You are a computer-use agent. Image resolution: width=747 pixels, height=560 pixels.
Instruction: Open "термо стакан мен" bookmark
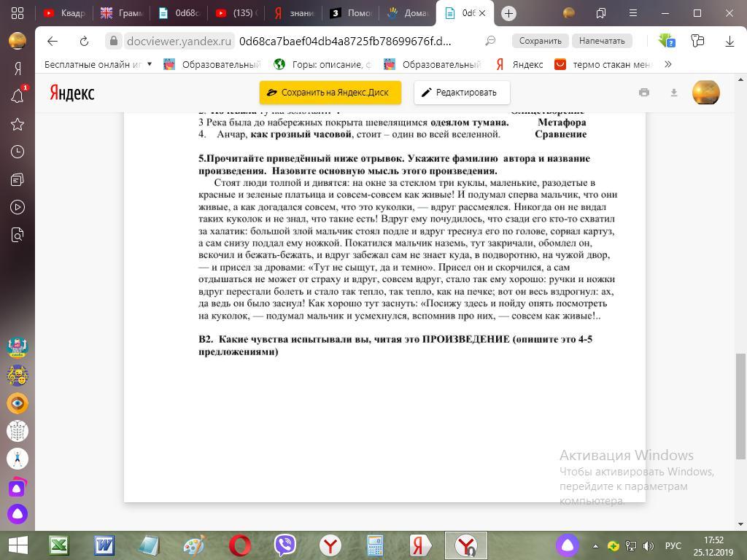pos(604,64)
